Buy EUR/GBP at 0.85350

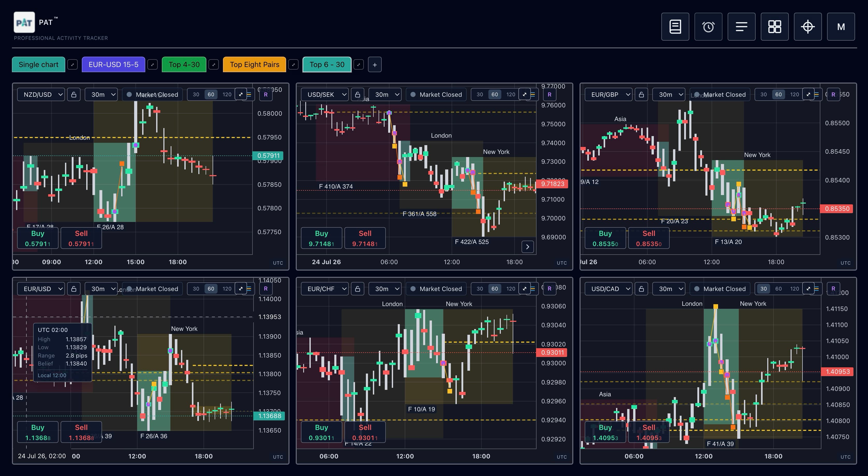[605, 238]
